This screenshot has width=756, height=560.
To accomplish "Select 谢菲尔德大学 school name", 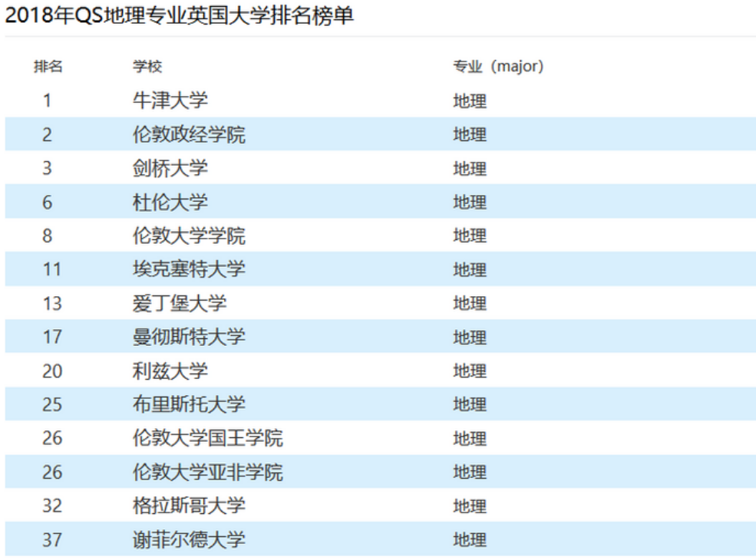I will coord(189,539).
